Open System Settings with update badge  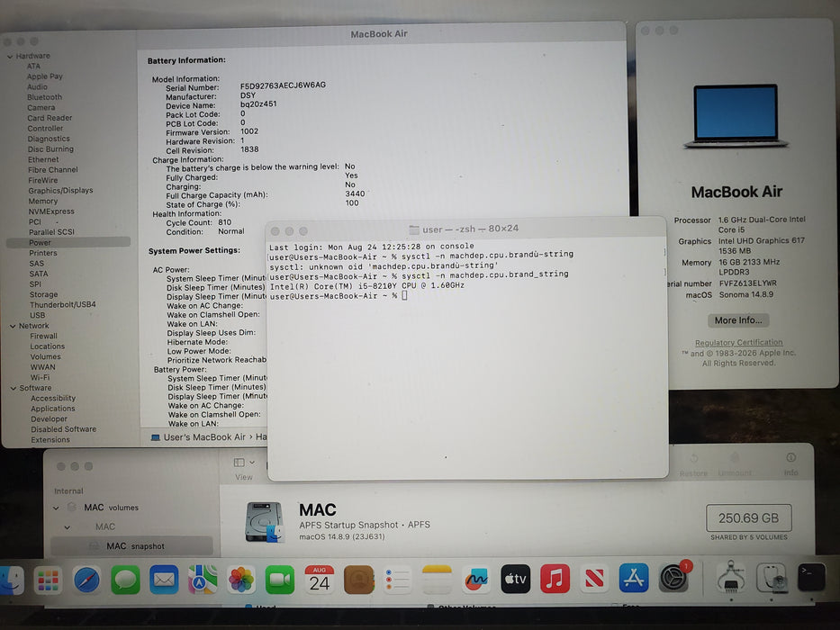(674, 578)
